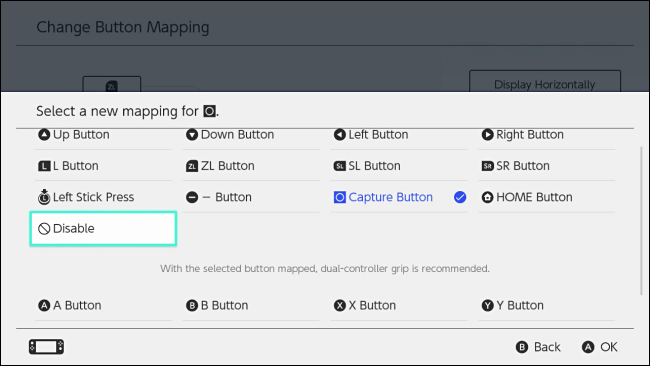
Task: Click the Change Button Mapping title
Action: tap(123, 27)
